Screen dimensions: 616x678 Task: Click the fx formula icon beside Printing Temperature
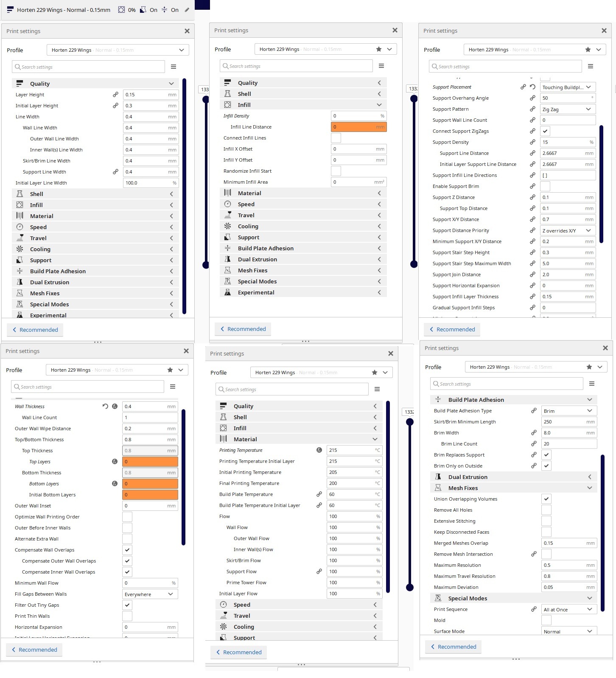point(319,450)
